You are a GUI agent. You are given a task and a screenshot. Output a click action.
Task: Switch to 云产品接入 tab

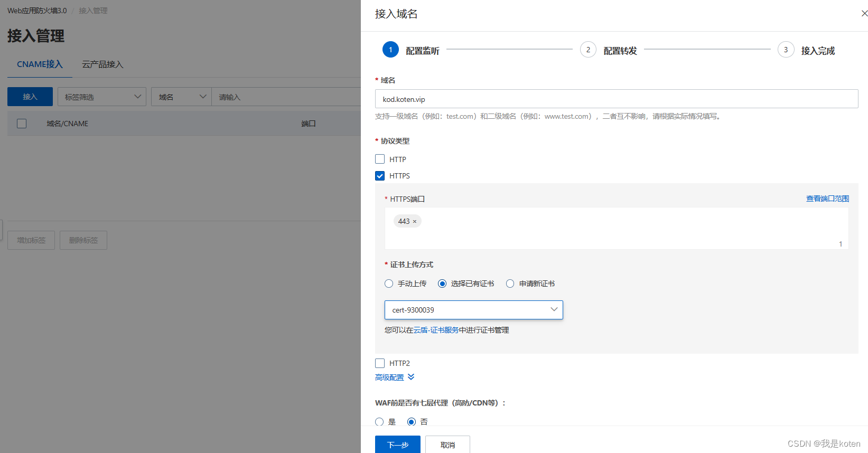[102, 64]
